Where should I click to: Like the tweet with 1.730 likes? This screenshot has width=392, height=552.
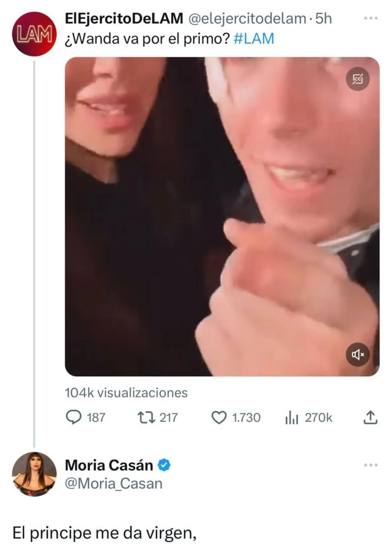click(218, 417)
